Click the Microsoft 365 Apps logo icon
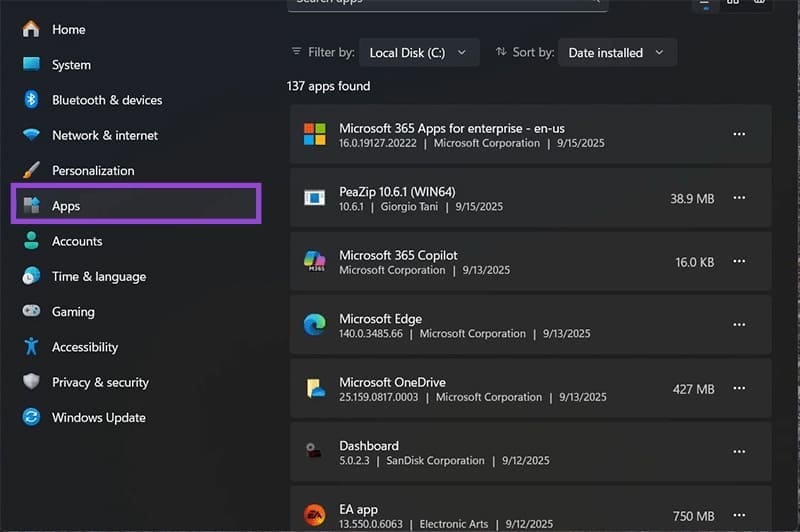 pos(315,134)
